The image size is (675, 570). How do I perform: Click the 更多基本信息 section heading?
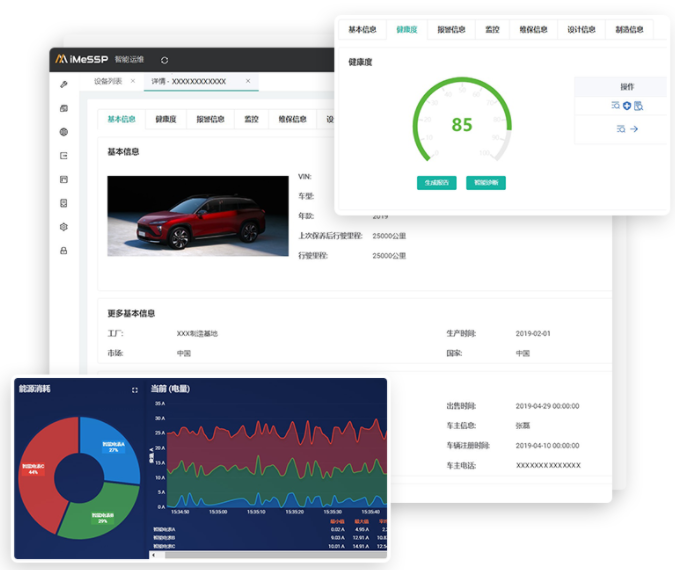[x=131, y=313]
